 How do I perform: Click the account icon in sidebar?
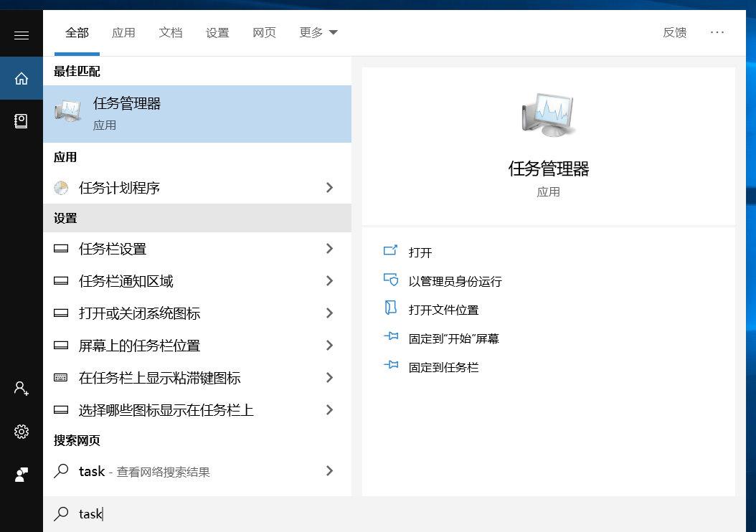pyautogui.click(x=21, y=388)
